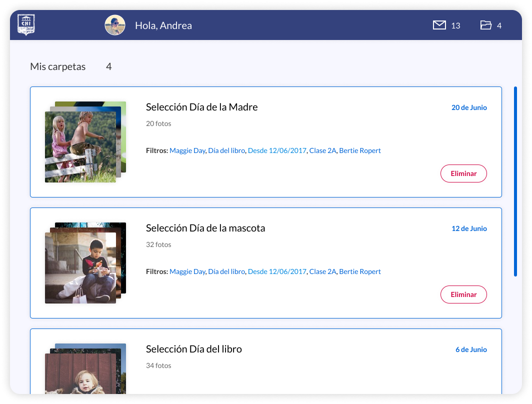Screen dimensions: 532x404
Task: Select 'Clase 2A' filter in Madre folder
Action: pyautogui.click(x=322, y=150)
